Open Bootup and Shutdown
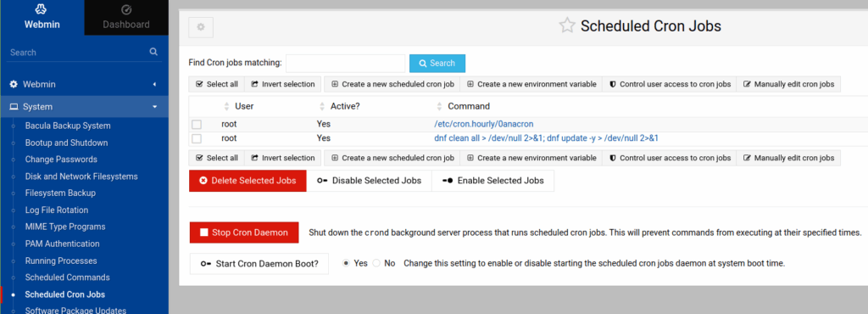This screenshot has width=868, height=314. [66, 143]
